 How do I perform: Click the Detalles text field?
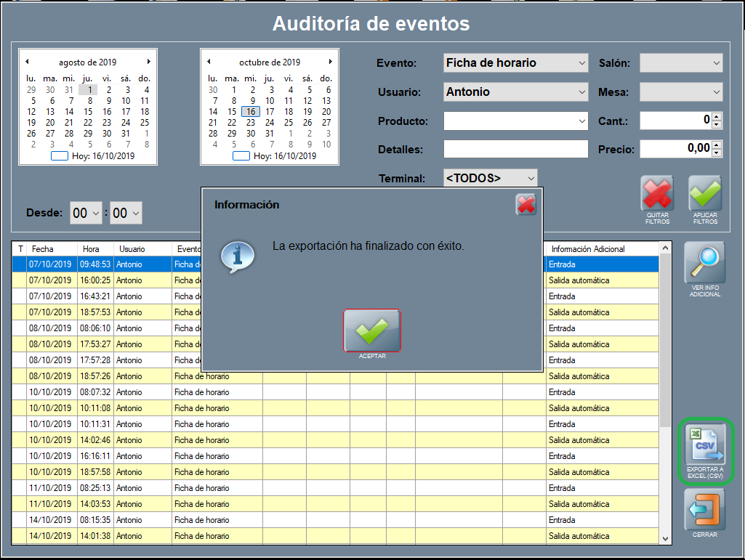[x=515, y=150]
